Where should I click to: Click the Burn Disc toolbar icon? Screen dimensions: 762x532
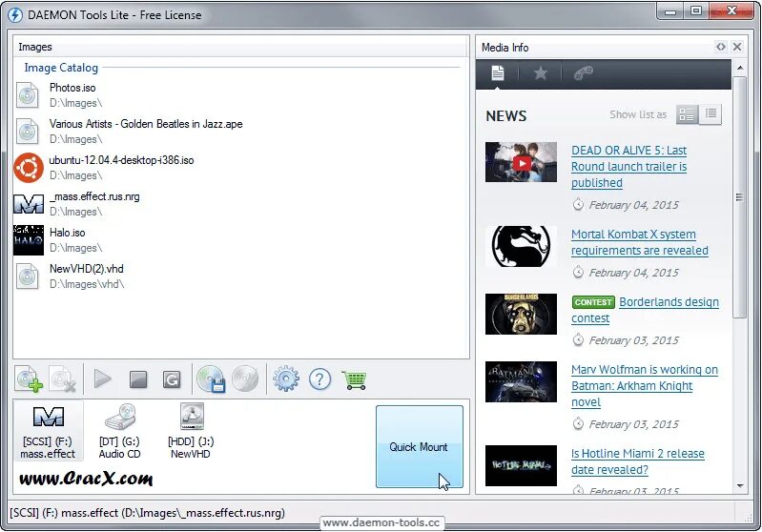click(x=245, y=379)
